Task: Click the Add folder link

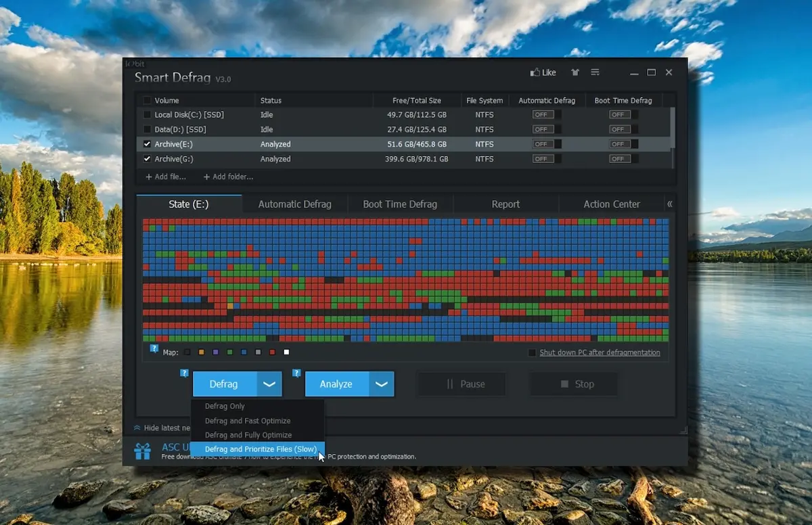Action: click(228, 177)
